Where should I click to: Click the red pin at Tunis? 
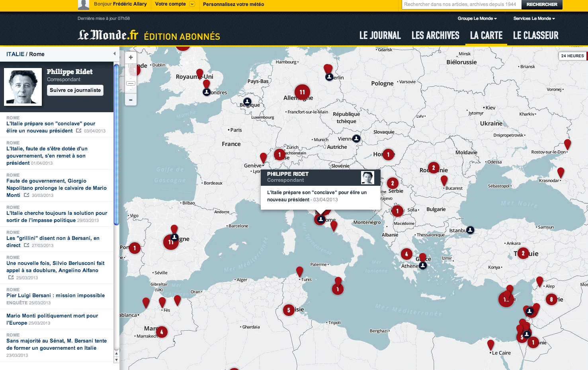299,272
